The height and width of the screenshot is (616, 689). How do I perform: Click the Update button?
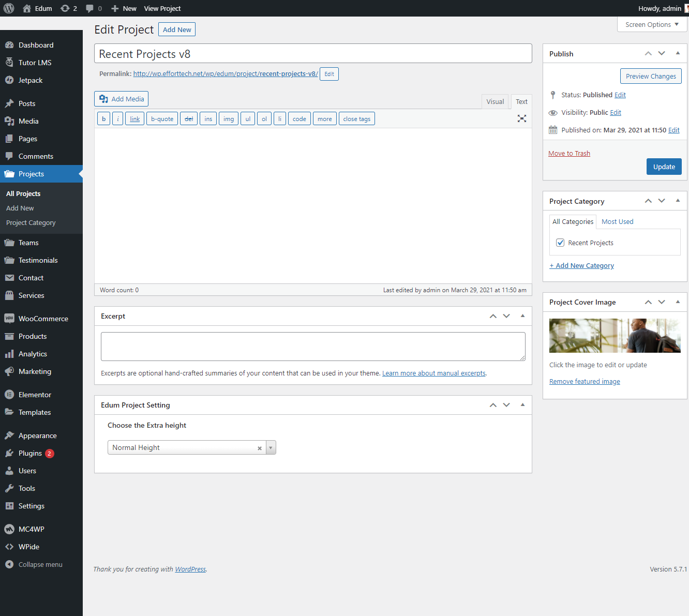[x=664, y=167]
